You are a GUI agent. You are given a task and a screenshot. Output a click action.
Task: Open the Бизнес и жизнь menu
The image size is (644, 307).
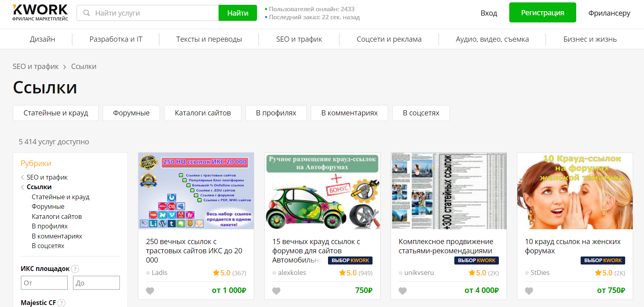coord(590,39)
